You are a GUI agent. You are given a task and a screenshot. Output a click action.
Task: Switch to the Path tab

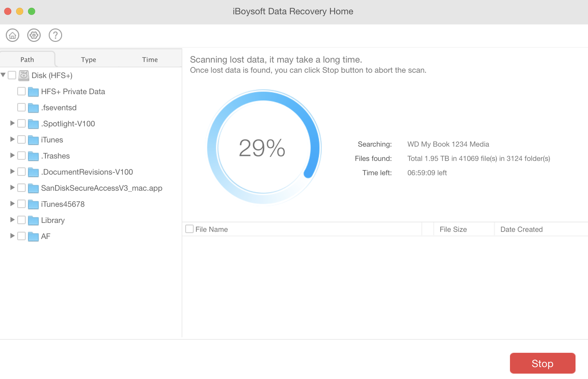click(x=27, y=60)
